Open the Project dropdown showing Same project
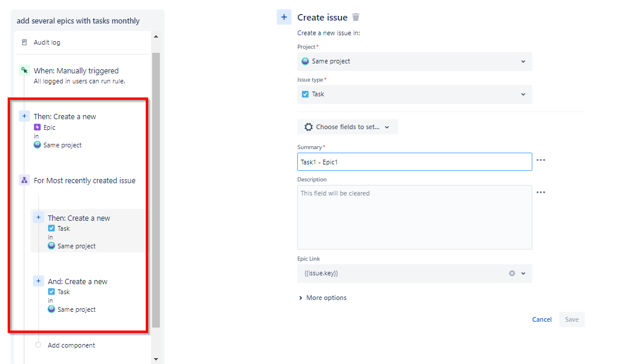This screenshot has width=624, height=364. tap(415, 61)
